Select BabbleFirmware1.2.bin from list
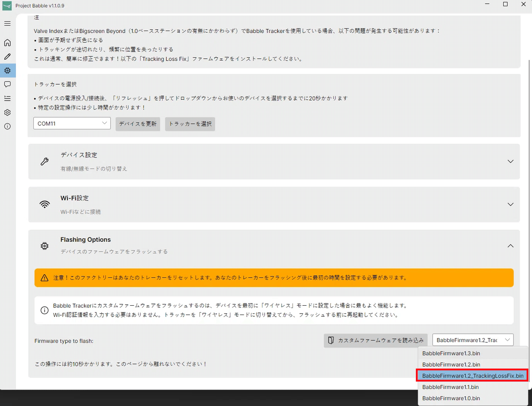Viewport: 532px width, 406px height. point(473,364)
